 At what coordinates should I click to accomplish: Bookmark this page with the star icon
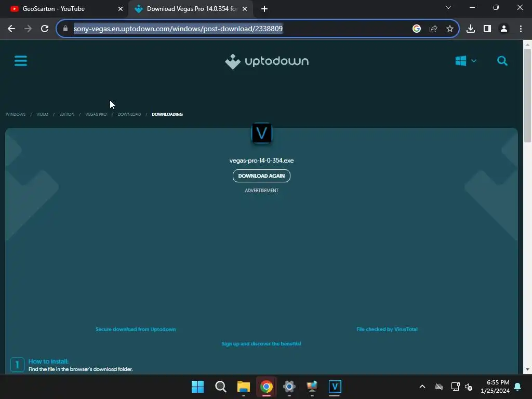(x=450, y=29)
